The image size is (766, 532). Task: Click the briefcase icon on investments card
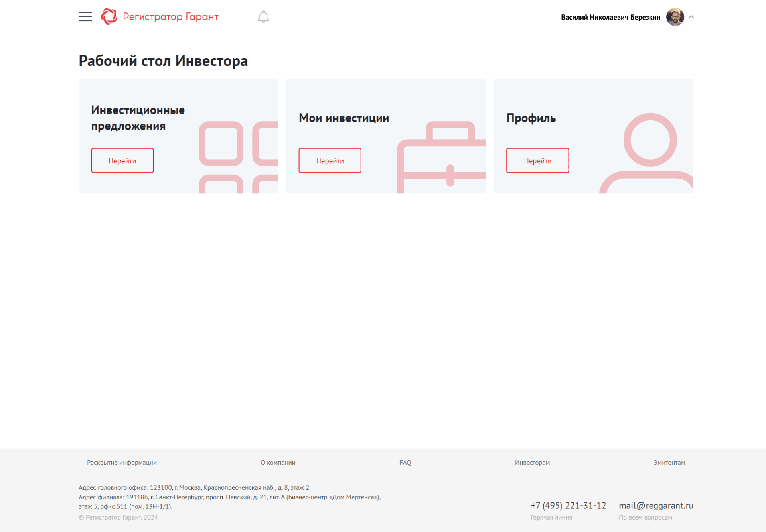click(x=441, y=157)
